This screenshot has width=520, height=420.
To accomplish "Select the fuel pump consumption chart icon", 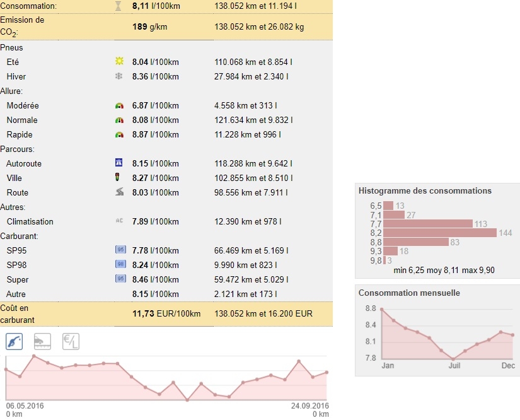I will pos(14,341).
